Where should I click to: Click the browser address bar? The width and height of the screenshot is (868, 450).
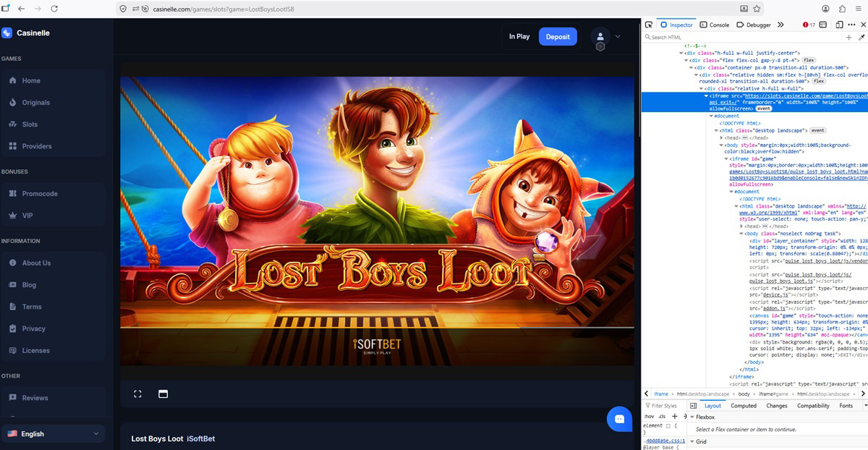click(427, 9)
